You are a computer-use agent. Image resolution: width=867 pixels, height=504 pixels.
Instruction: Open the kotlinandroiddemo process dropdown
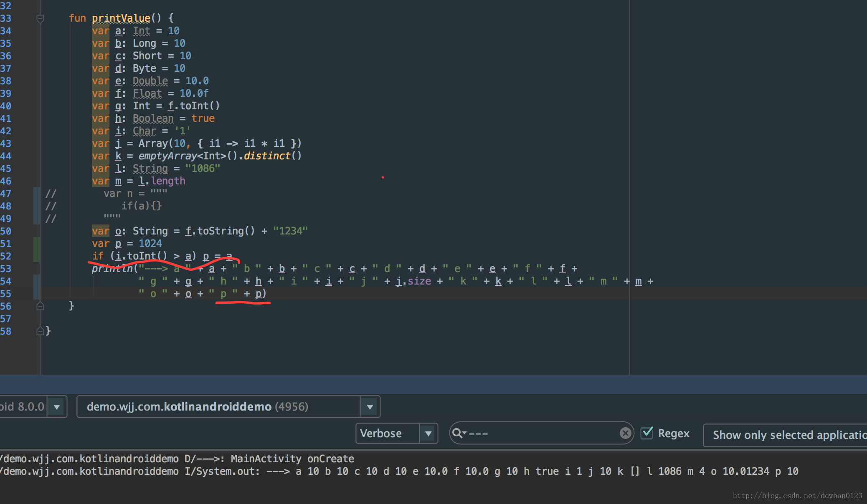click(370, 406)
